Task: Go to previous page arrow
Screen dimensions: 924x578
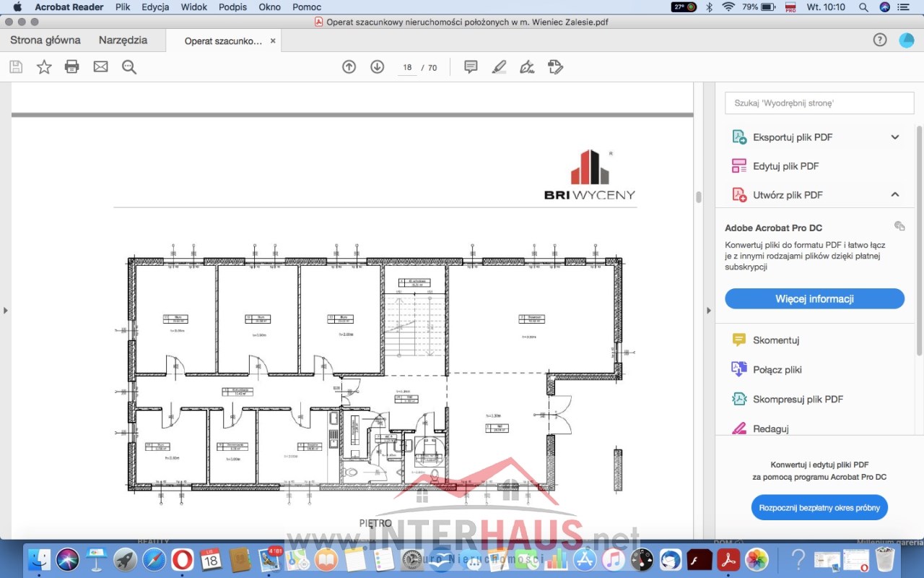Action: [x=349, y=67]
